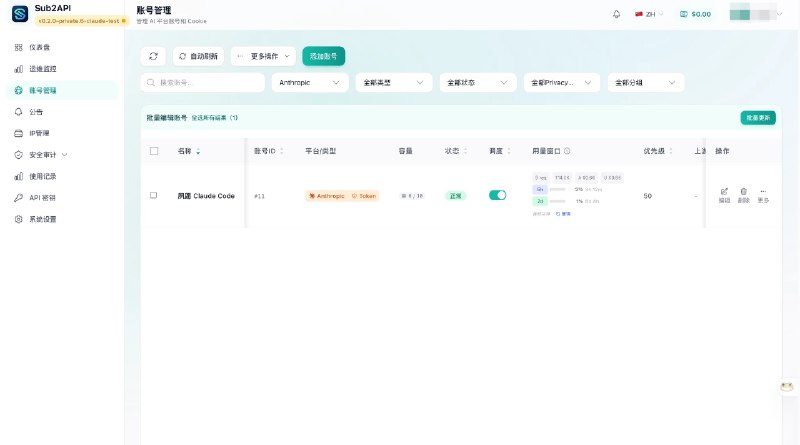Click the 仪表盘 grid icon in the sidebar
This screenshot has width=800, height=445.
18,47
